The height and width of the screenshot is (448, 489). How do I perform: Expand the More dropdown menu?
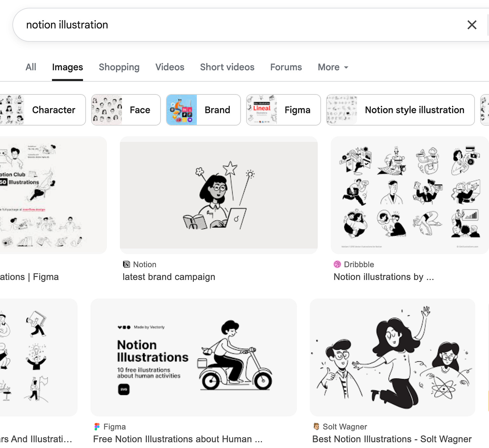point(333,67)
